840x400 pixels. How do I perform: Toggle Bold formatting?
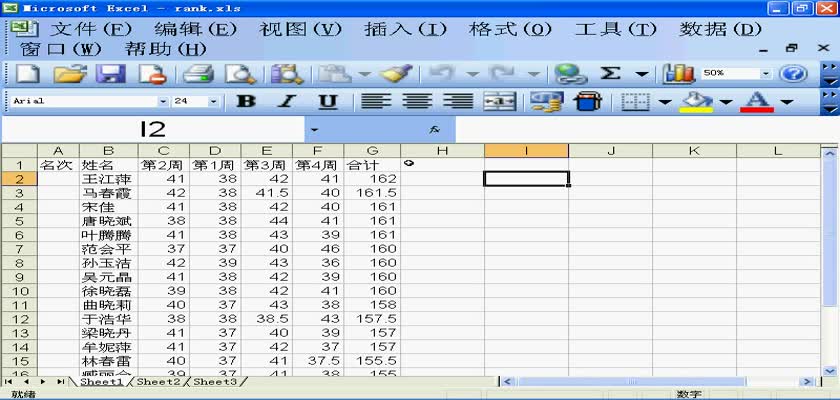246,101
